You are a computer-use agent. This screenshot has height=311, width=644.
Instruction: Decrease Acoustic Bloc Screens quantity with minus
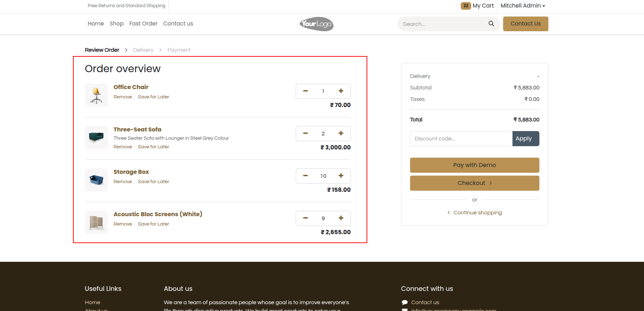coord(305,218)
